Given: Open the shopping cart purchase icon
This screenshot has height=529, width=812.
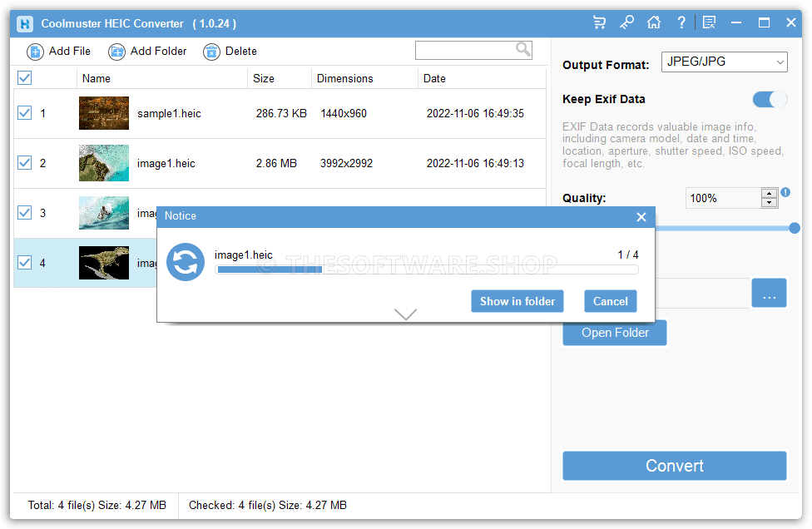Looking at the screenshot, I should pos(599,22).
